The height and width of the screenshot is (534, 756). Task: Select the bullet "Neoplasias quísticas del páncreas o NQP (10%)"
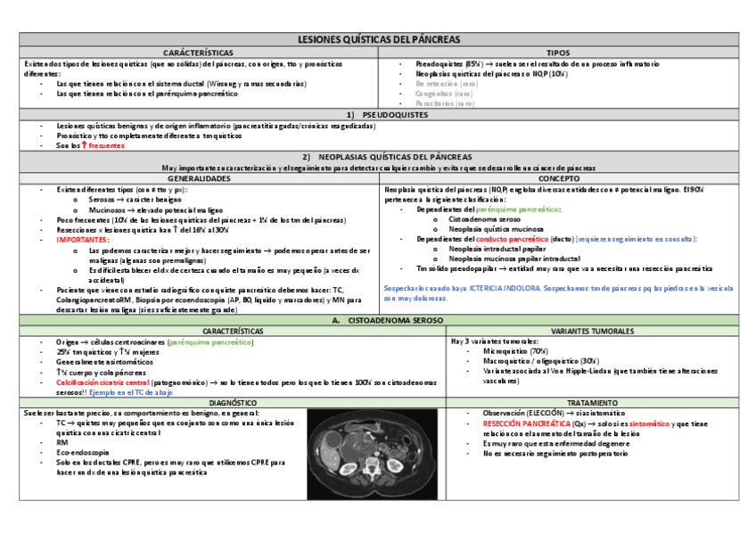(492, 74)
